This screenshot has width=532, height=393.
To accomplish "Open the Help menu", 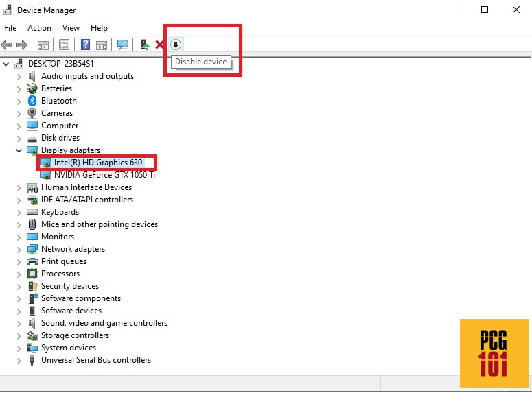I will [99, 28].
